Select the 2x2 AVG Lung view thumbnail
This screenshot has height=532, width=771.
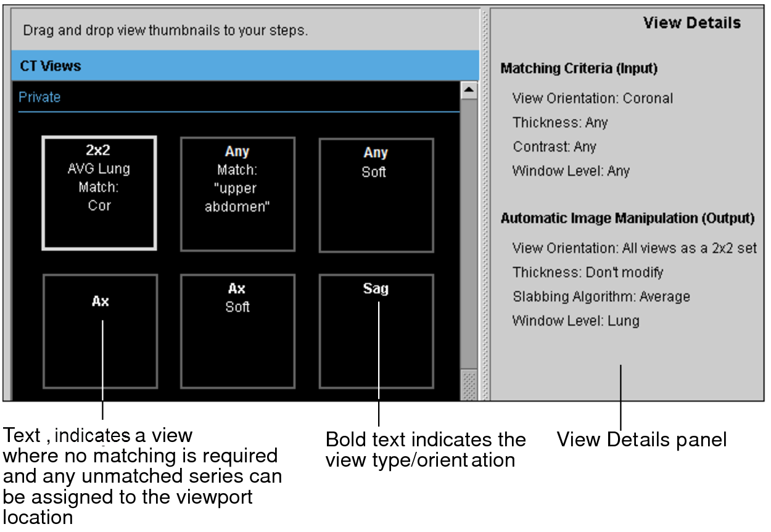click(x=99, y=193)
